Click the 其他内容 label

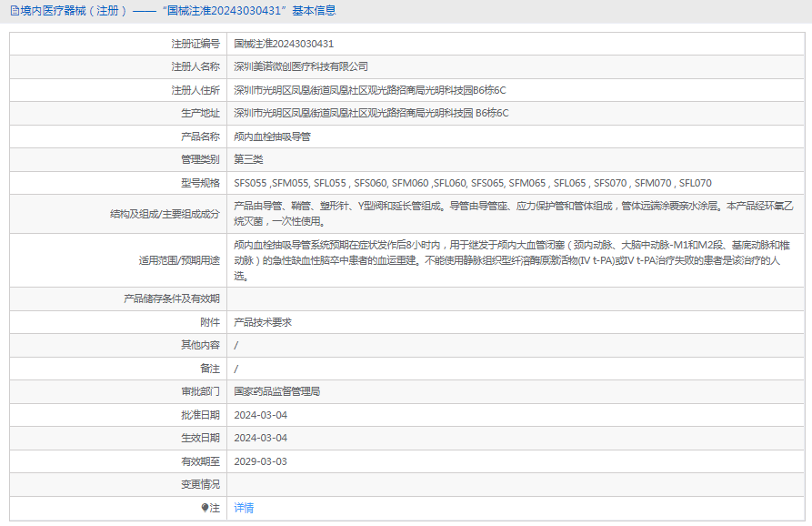coord(200,345)
